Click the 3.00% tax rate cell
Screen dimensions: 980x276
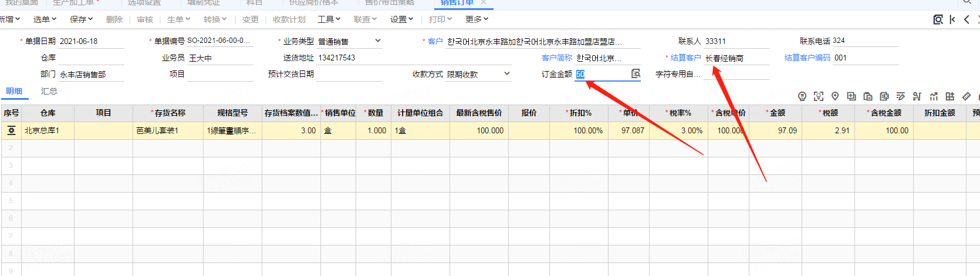pyautogui.click(x=679, y=130)
